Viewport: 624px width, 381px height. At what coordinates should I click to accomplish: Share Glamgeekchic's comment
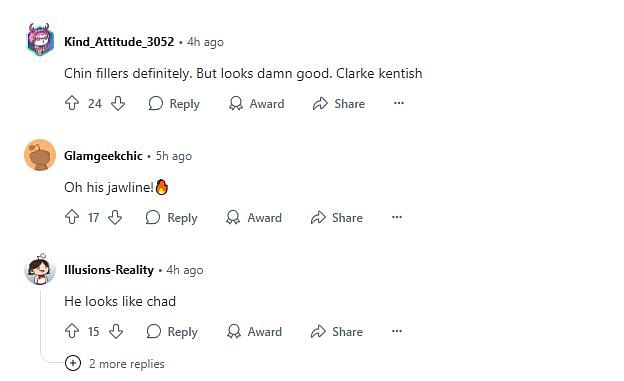[337, 217]
